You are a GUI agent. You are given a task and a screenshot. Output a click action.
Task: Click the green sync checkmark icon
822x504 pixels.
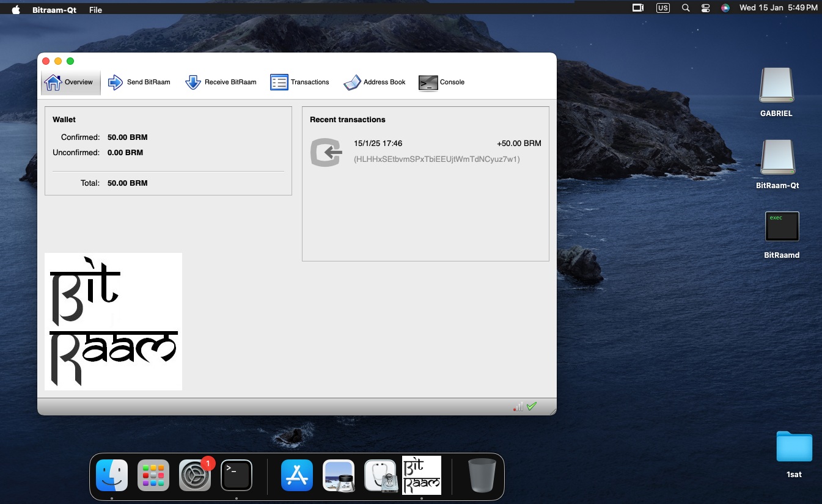(x=532, y=406)
